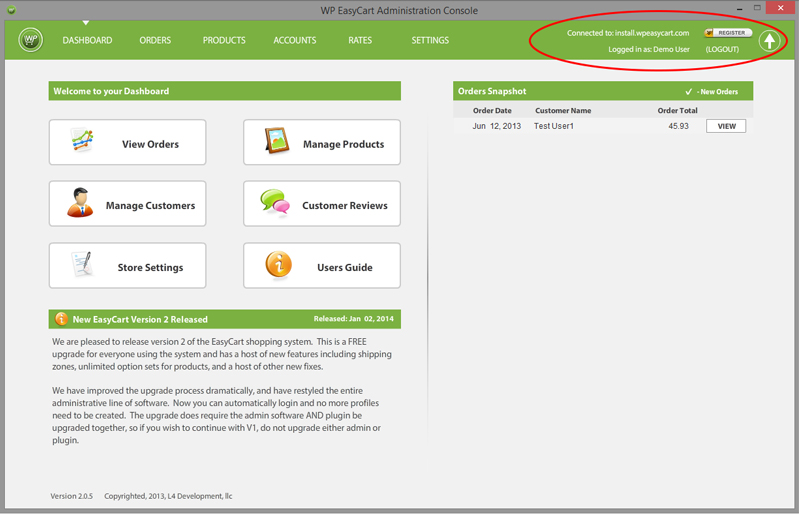The image size is (800, 514).
Task: Minimize the Administration Console window
Action: tap(739, 9)
